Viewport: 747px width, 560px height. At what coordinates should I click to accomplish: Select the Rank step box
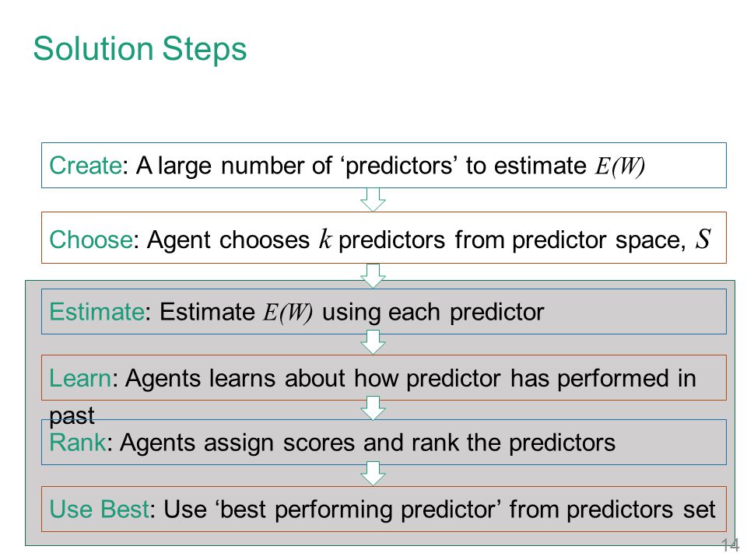384,443
